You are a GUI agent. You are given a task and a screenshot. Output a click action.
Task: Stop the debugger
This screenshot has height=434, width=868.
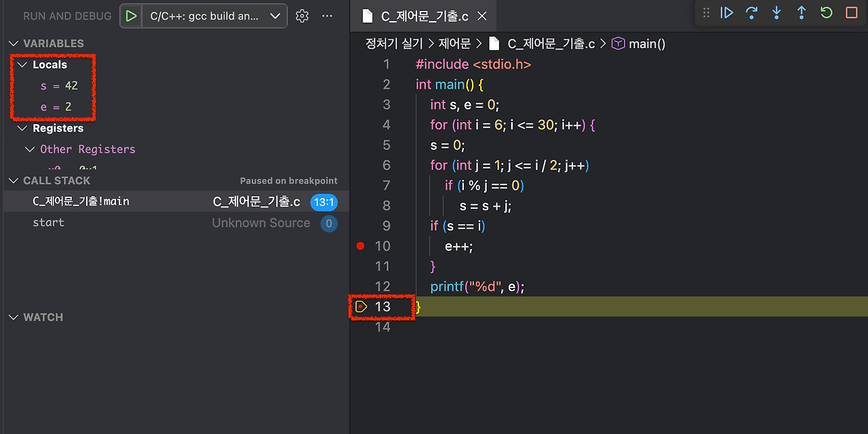850,12
